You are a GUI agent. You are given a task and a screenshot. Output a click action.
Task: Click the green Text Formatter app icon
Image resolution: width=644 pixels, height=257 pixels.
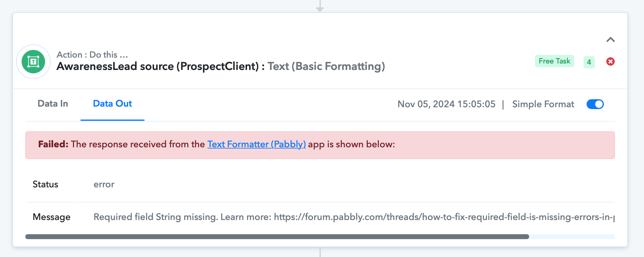point(33,62)
